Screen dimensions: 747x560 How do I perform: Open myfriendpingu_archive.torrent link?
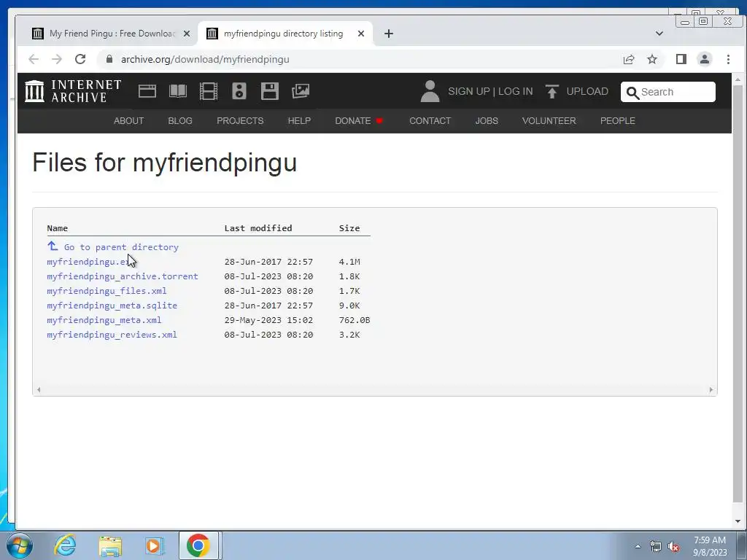(x=123, y=276)
